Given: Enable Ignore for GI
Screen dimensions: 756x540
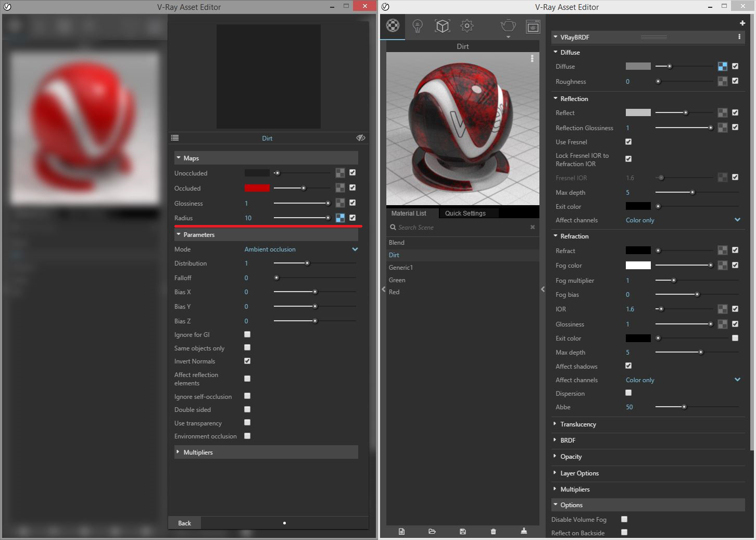Looking at the screenshot, I should [247, 334].
